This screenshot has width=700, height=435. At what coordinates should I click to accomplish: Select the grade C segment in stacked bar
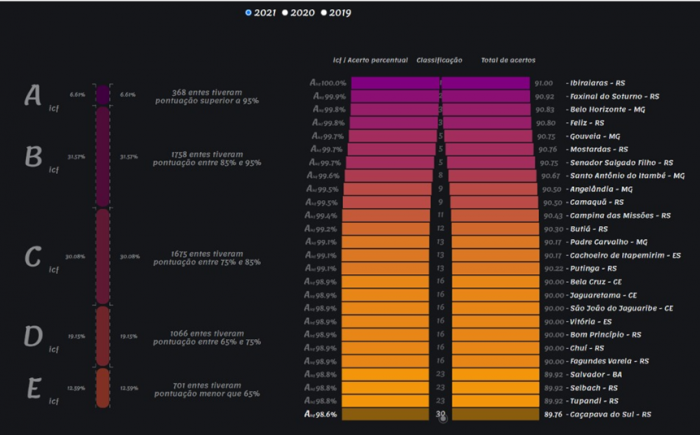point(102,256)
